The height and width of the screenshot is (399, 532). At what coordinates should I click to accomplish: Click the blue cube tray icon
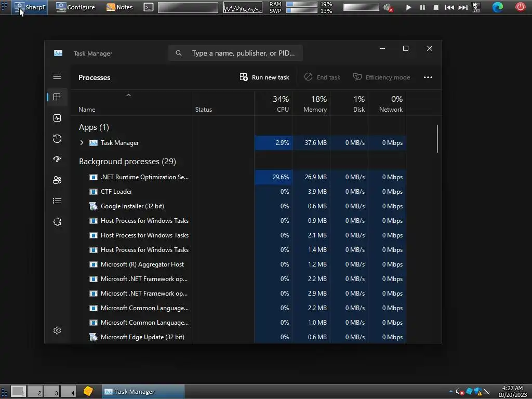point(469,391)
